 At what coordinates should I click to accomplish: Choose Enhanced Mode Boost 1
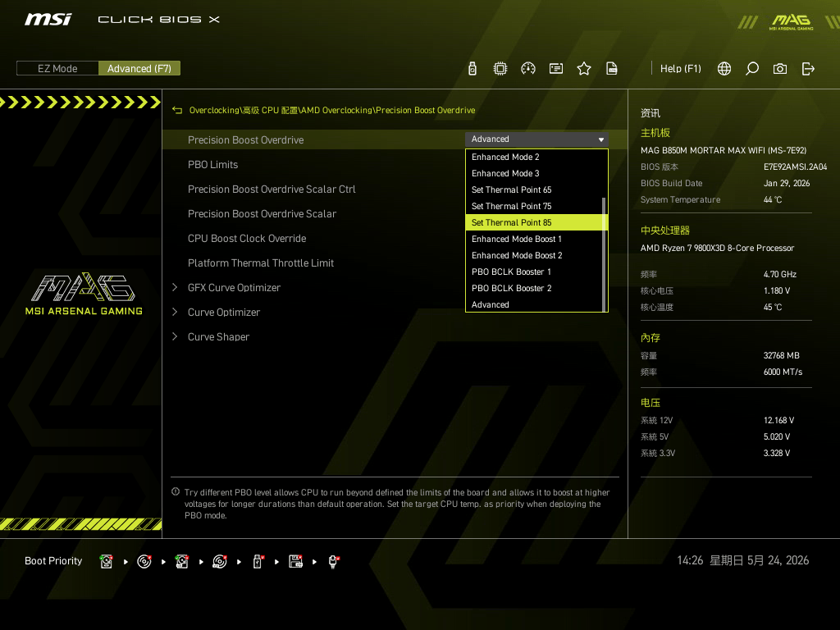(536, 239)
